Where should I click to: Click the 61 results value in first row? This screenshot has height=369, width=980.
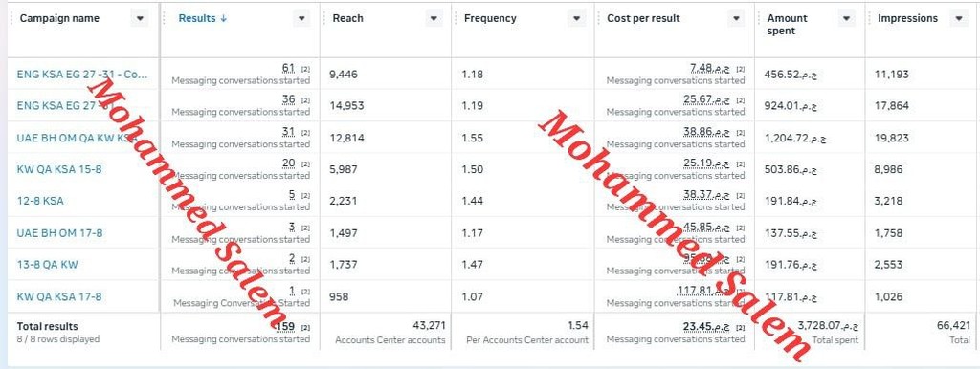point(288,68)
